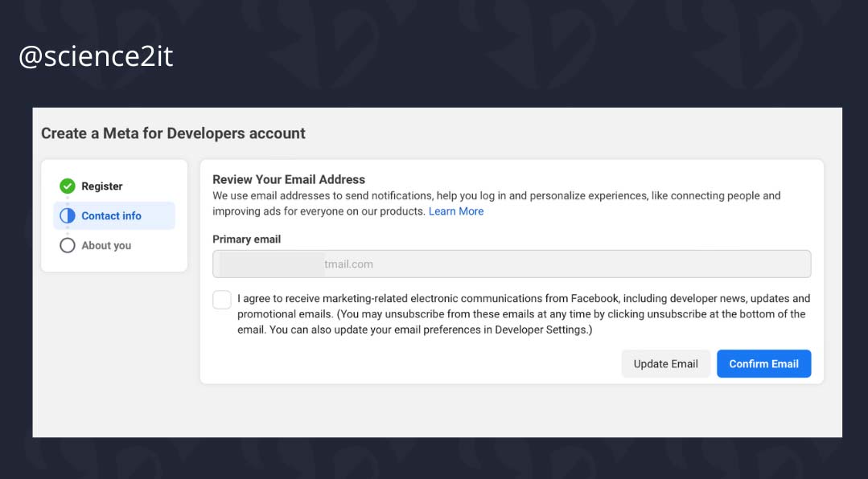Click the Review Your Email Address heading

pos(289,179)
